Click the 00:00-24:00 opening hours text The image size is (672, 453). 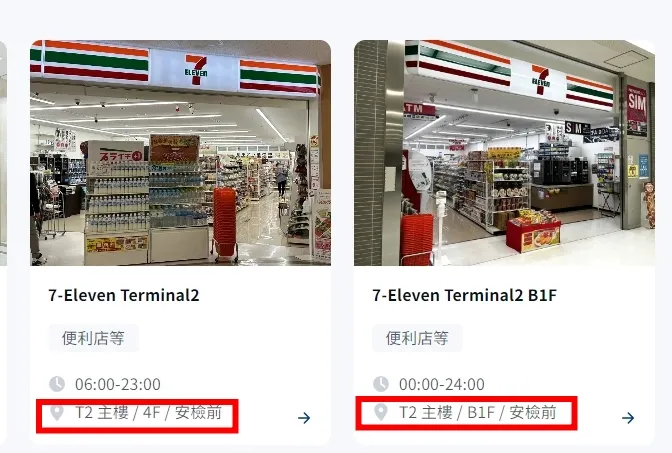pyautogui.click(x=442, y=384)
